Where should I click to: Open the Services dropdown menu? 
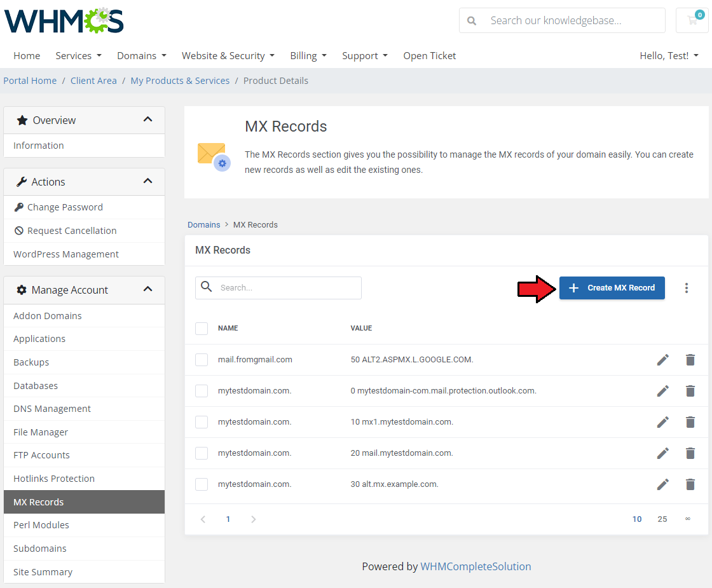[x=78, y=56]
